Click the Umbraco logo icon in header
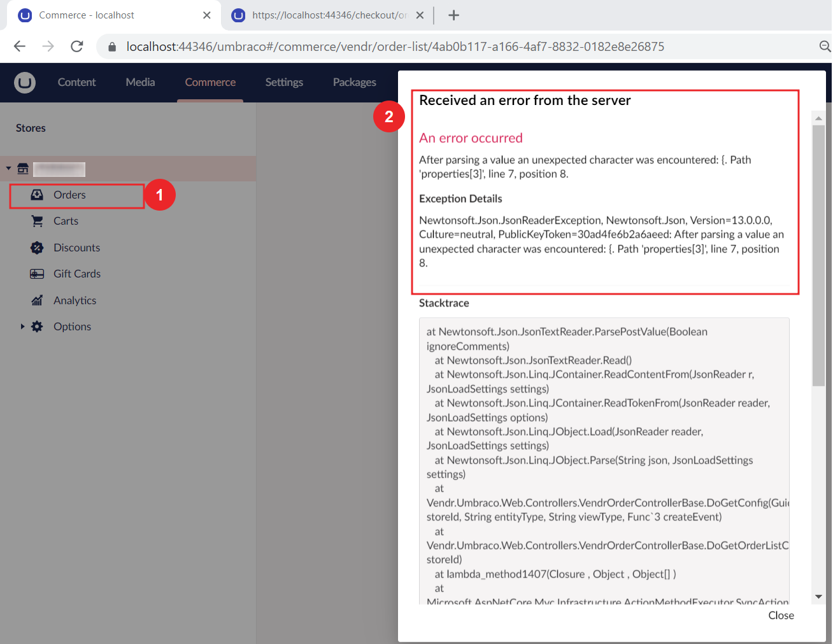 (25, 83)
